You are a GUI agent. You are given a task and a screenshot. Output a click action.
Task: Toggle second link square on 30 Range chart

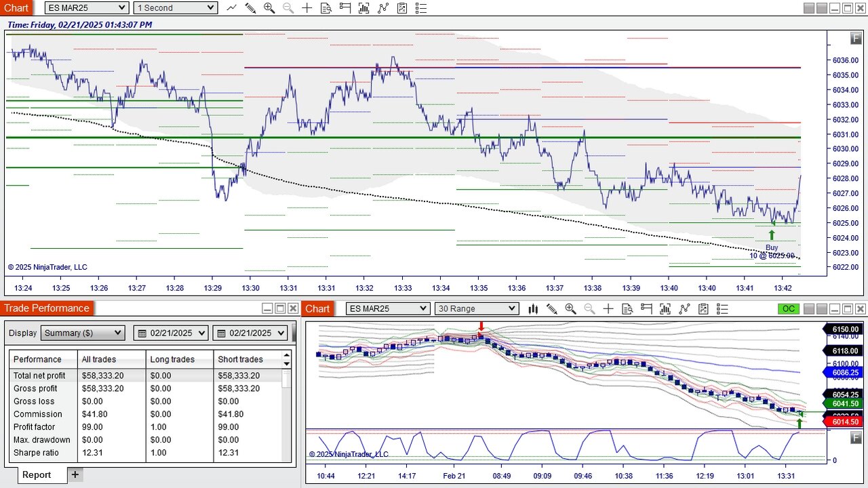(822, 309)
